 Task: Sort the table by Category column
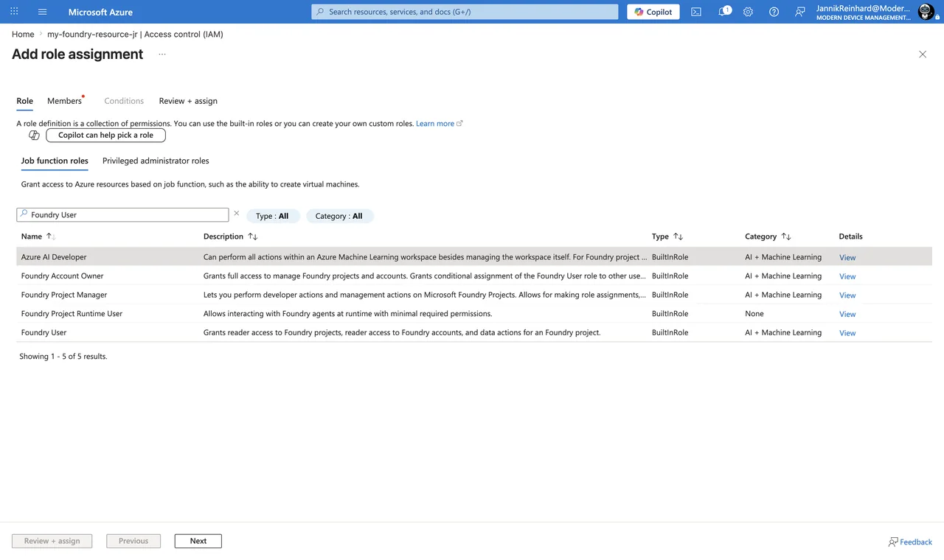(768, 237)
